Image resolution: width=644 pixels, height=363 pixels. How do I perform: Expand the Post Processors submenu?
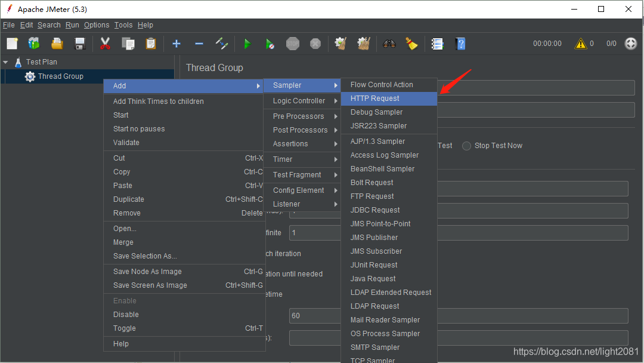(302, 130)
